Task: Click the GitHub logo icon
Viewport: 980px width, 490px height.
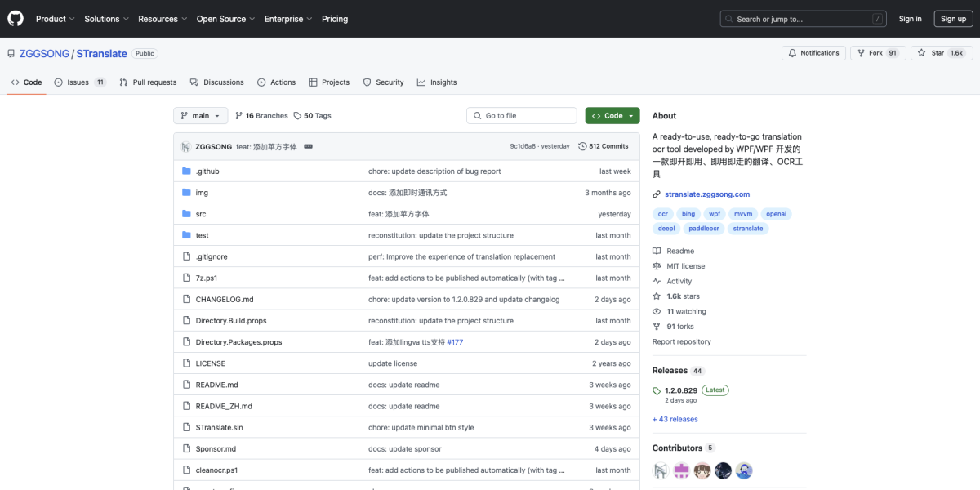Action: coord(15,18)
